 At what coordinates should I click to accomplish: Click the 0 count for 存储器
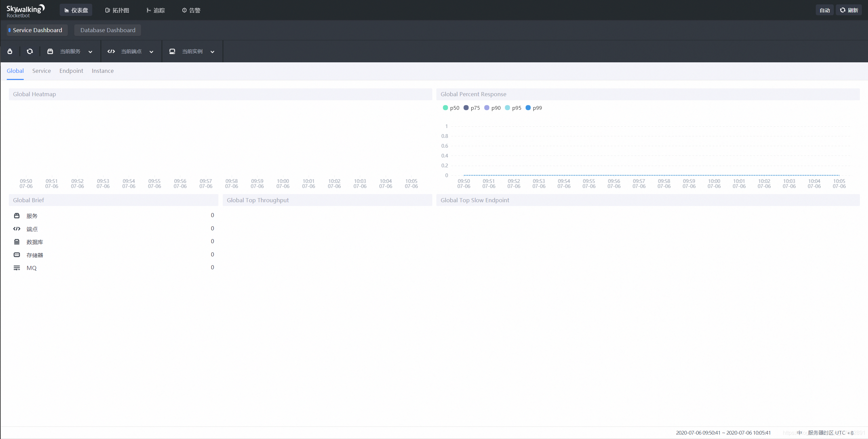pos(213,254)
